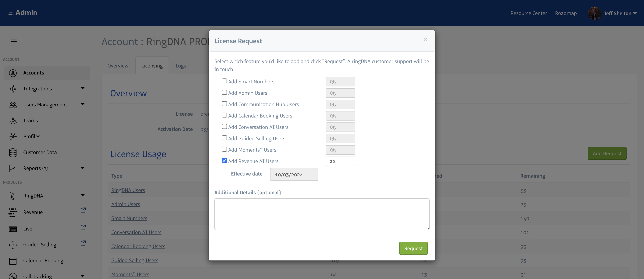Click the hamburger menu icon
Image resolution: width=644 pixels, height=279 pixels.
(13, 42)
